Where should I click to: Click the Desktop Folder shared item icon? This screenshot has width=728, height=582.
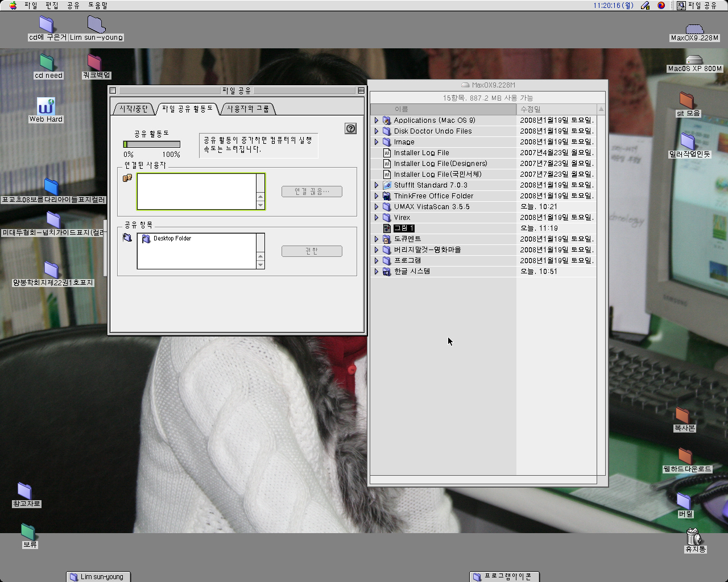coord(146,239)
